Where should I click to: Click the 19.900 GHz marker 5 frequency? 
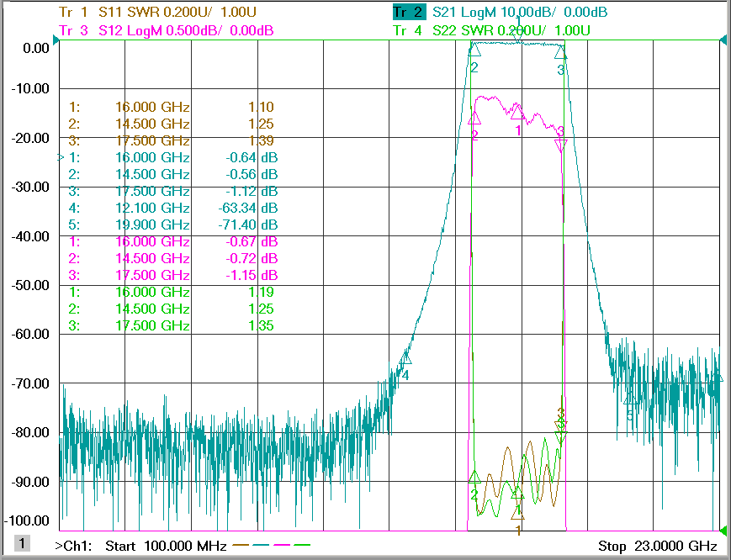(152, 225)
